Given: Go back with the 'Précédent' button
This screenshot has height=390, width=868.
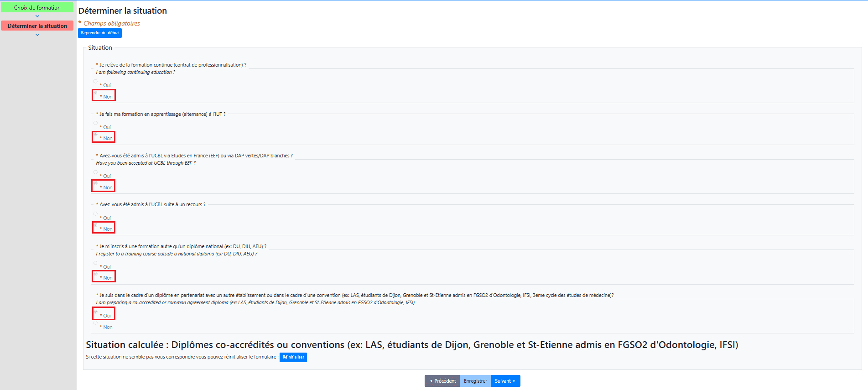Looking at the screenshot, I should click(442, 381).
